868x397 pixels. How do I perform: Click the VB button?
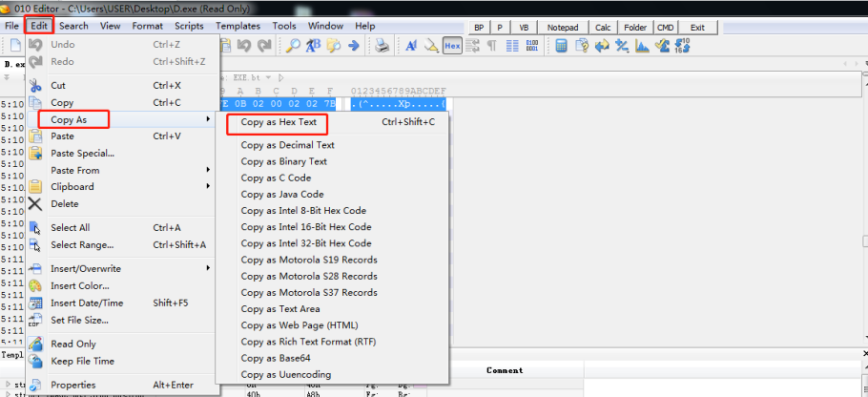pyautogui.click(x=524, y=28)
